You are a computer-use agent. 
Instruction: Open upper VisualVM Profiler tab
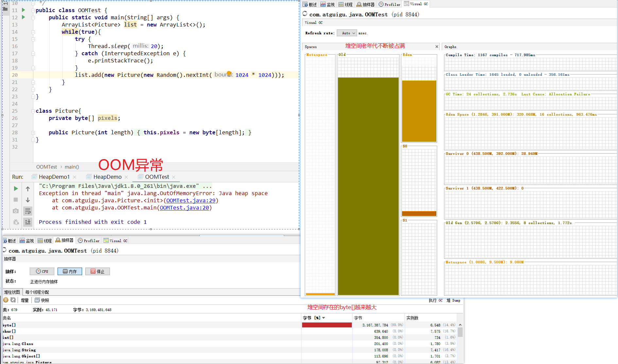click(389, 4)
